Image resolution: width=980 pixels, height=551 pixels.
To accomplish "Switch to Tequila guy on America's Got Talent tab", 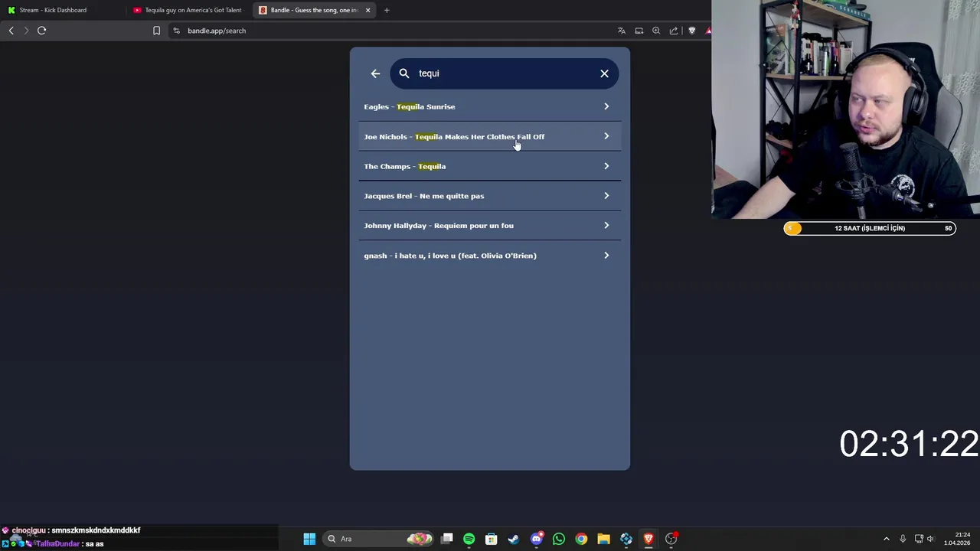I will [x=188, y=10].
